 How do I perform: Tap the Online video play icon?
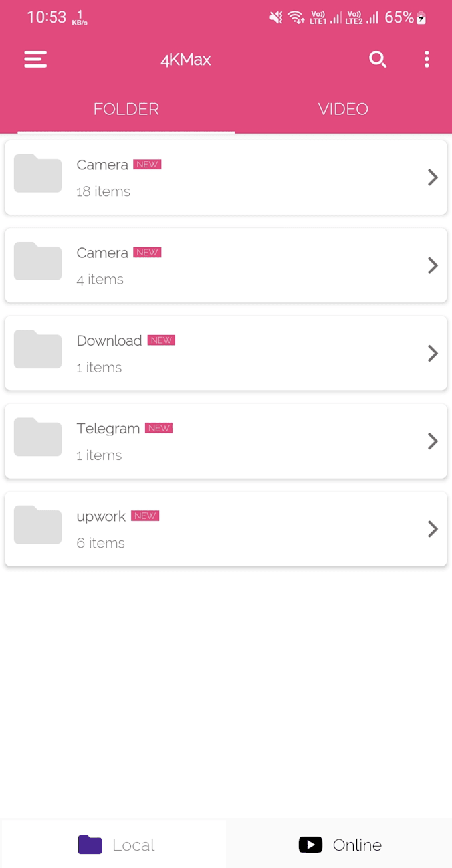310,845
